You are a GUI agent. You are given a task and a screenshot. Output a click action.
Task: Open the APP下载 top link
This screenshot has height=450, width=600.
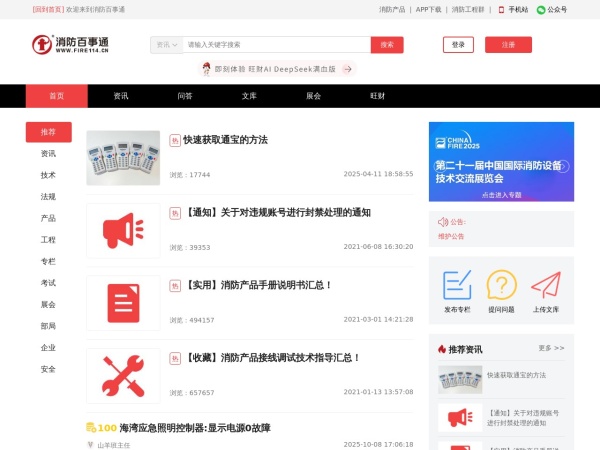coord(428,10)
